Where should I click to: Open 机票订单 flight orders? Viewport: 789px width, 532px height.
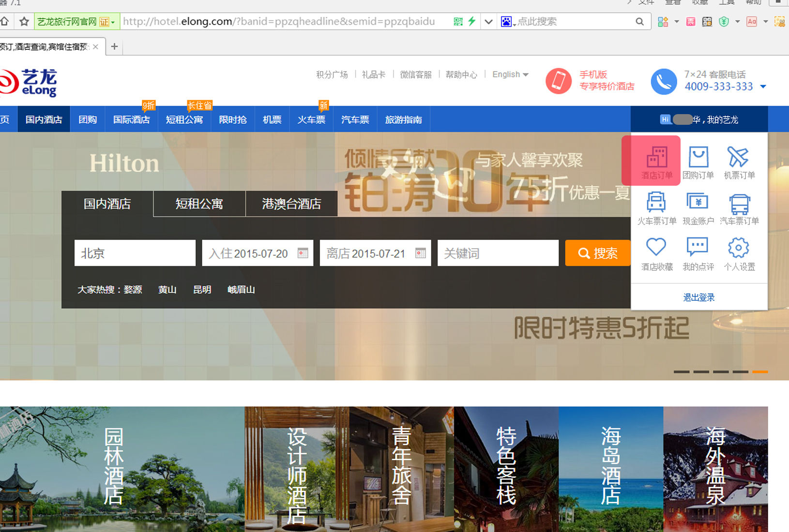tap(739, 161)
